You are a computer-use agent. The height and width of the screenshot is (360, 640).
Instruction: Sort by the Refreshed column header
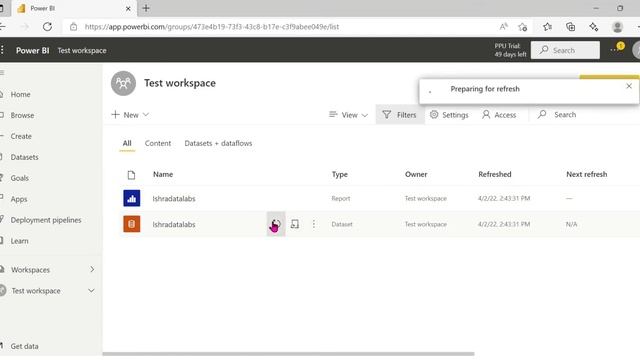coord(495,174)
